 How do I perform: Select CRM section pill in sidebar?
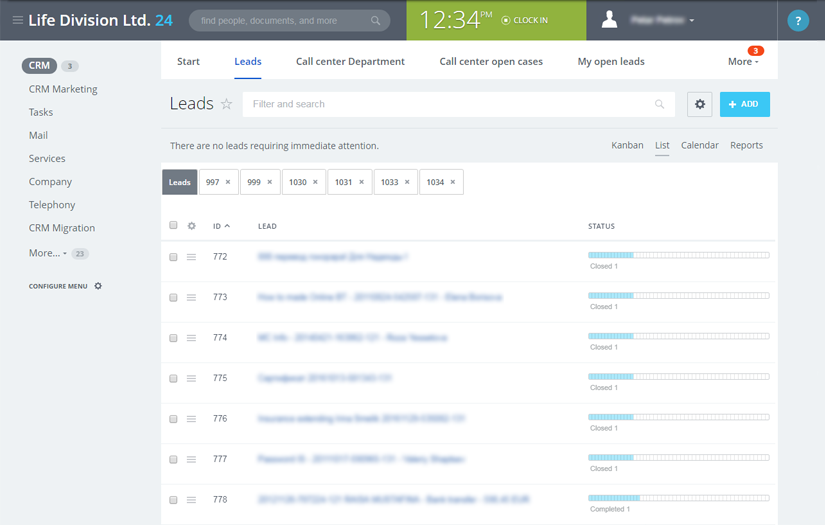(39, 65)
